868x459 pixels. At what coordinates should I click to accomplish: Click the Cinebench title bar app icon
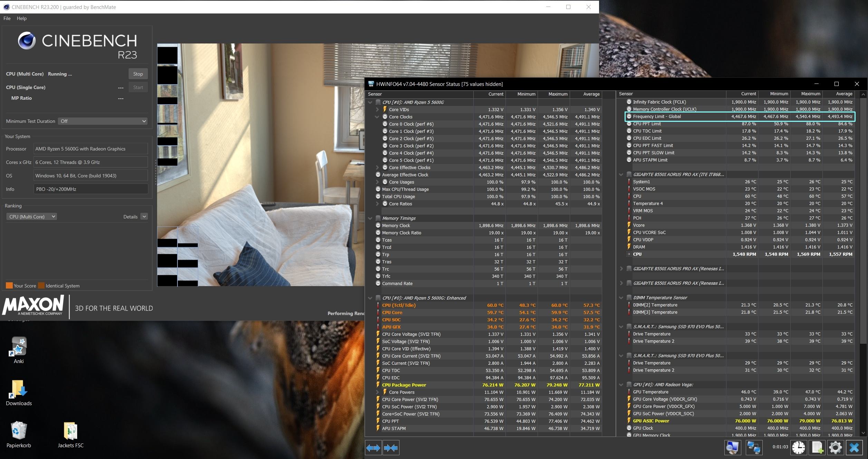[x=6, y=7]
